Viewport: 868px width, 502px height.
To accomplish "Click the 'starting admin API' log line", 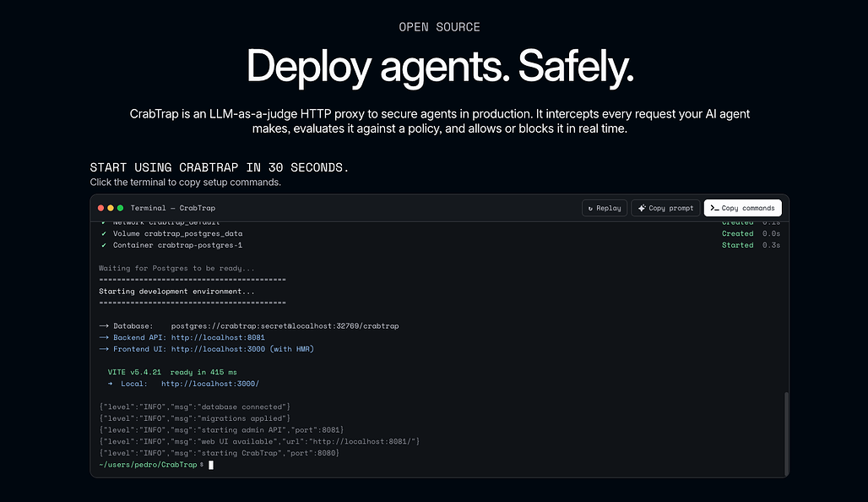I will click(221, 430).
